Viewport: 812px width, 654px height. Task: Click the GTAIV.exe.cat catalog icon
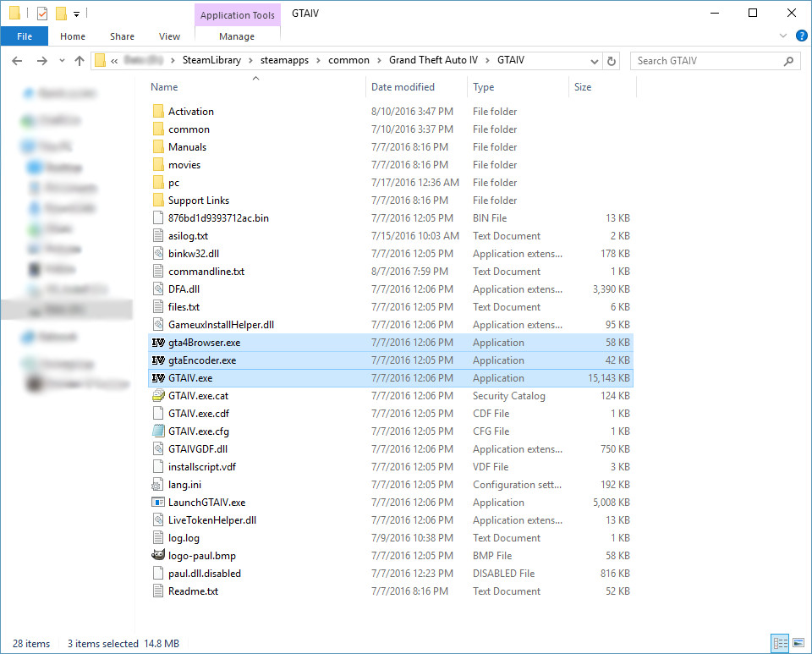coord(158,396)
